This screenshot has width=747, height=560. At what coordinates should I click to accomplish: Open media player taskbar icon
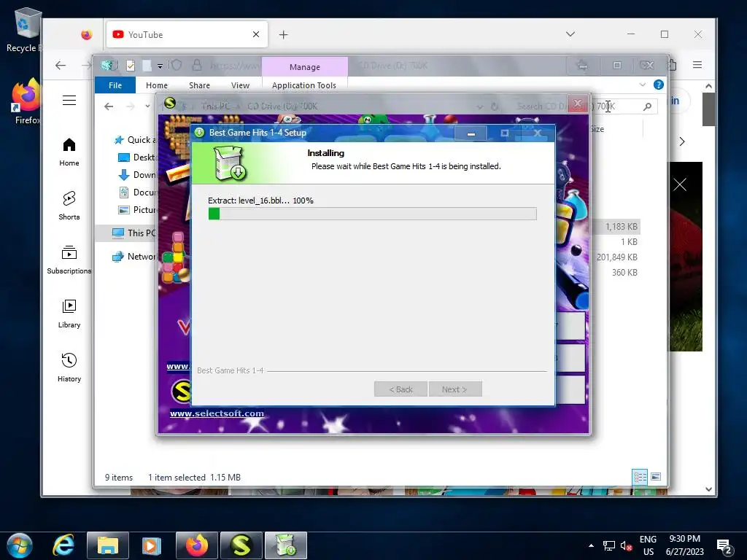[x=152, y=545]
